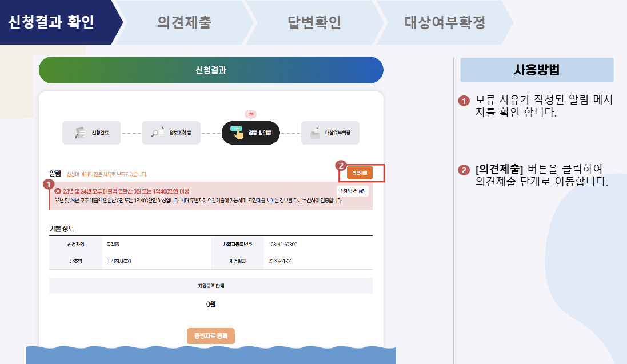The height and width of the screenshot is (364, 627).
Task: Click the applicant name value beside 신청자명
Action: click(x=113, y=245)
